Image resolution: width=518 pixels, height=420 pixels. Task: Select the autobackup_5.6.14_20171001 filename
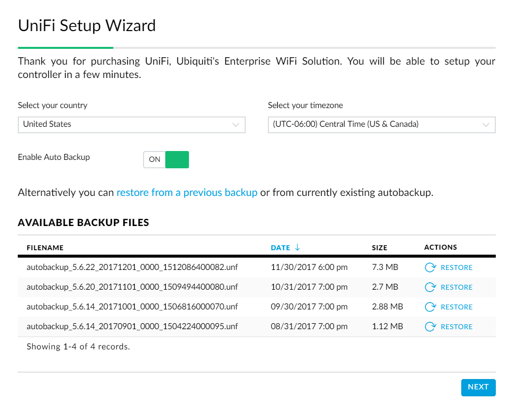point(132,307)
